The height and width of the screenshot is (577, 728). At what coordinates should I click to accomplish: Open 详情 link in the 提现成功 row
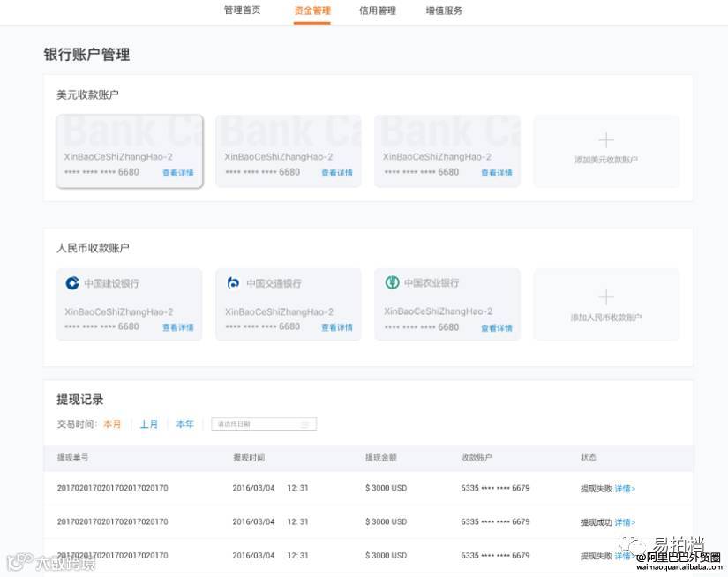pos(625,522)
